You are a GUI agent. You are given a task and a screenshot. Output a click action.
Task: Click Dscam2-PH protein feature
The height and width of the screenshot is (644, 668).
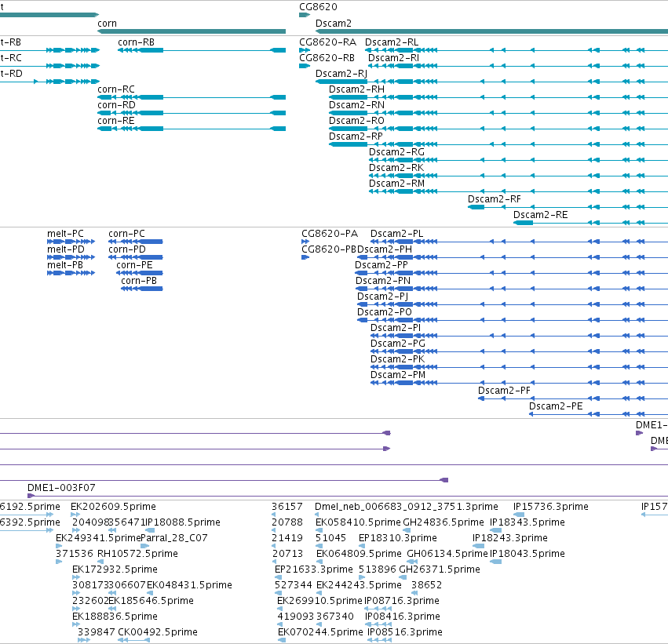385,250
